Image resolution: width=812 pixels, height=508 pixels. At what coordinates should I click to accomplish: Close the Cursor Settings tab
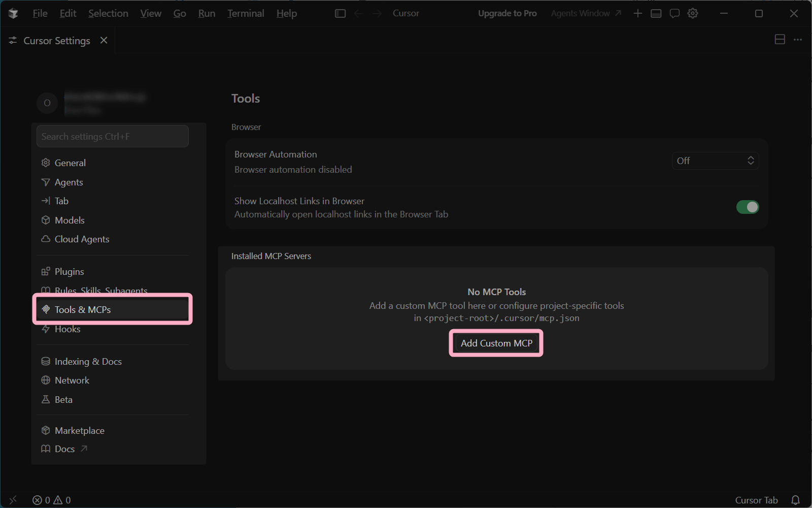coord(104,40)
